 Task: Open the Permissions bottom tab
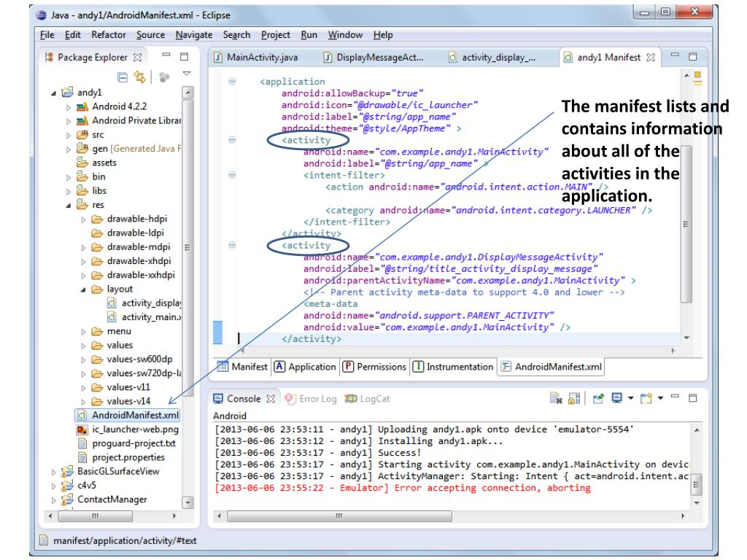[x=375, y=367]
